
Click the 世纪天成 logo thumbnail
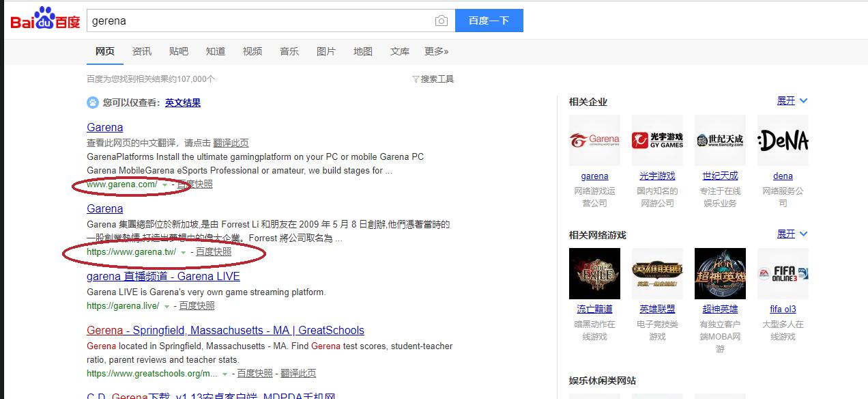(x=720, y=140)
